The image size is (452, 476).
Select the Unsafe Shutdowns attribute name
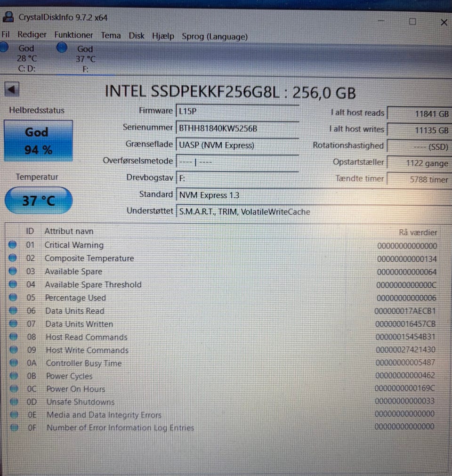81,402
